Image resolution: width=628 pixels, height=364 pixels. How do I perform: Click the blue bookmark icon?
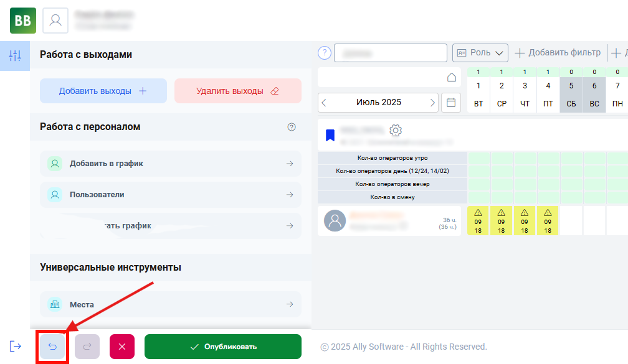(x=330, y=134)
